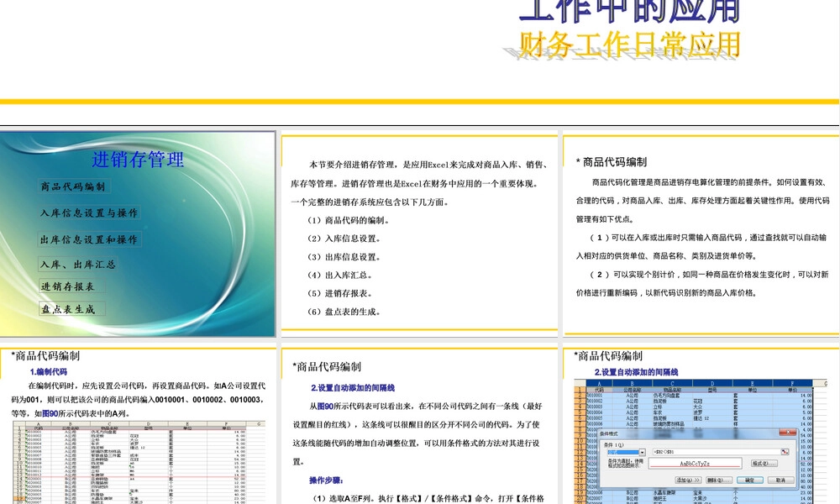840x504 pixels.
Task: Click heading * 商品代码编制 on the top-right slide
Action: 612,162
